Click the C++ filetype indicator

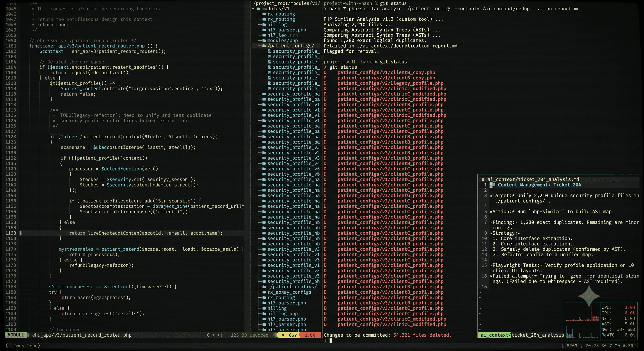click(211, 335)
